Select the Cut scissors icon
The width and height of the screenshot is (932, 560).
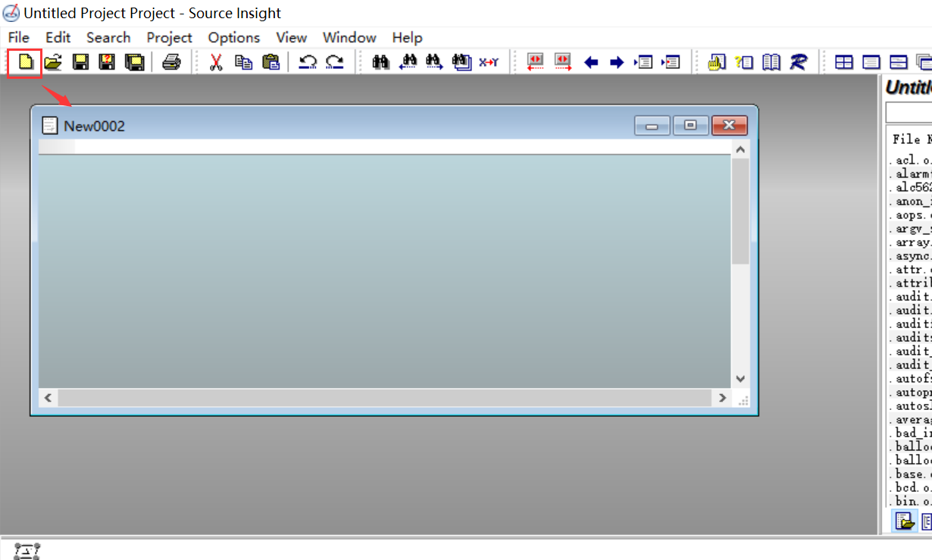[x=216, y=62]
